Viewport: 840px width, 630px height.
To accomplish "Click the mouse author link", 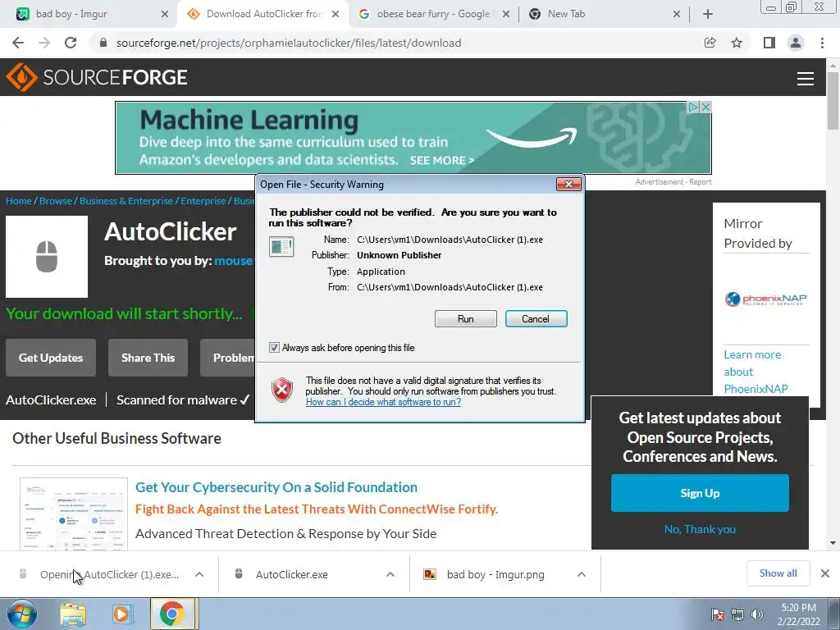I will pyautogui.click(x=234, y=261).
